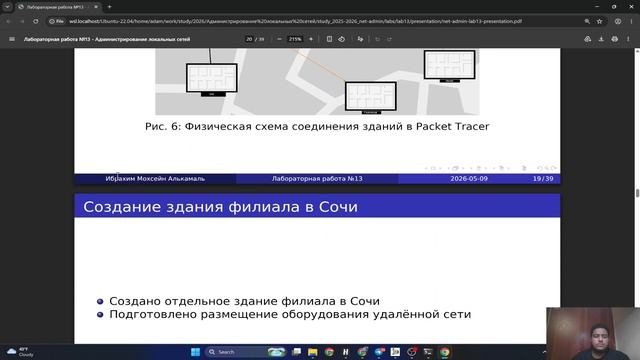
Task: Click the PDF document title in toolbar
Action: 107,39
